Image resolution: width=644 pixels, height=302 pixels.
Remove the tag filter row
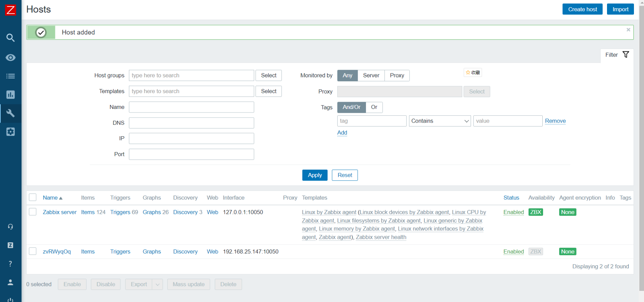pyautogui.click(x=555, y=121)
